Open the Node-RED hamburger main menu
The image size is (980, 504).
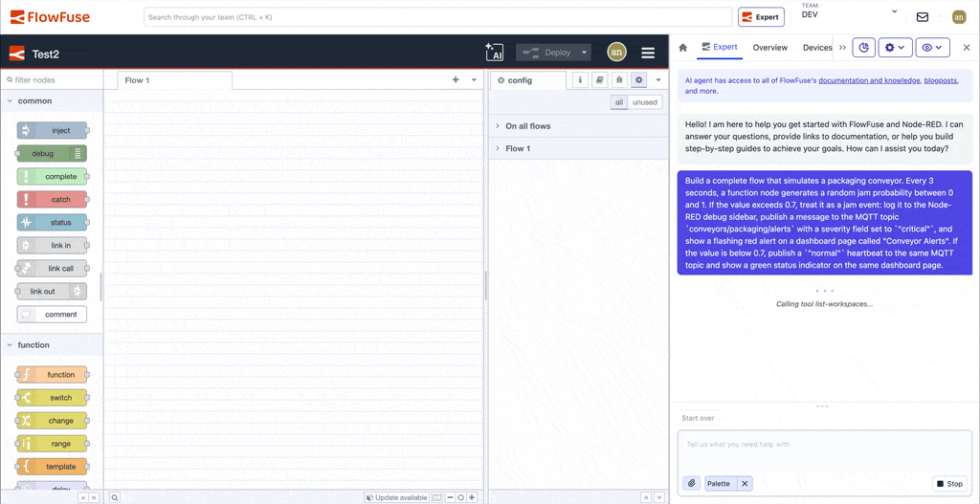648,54
